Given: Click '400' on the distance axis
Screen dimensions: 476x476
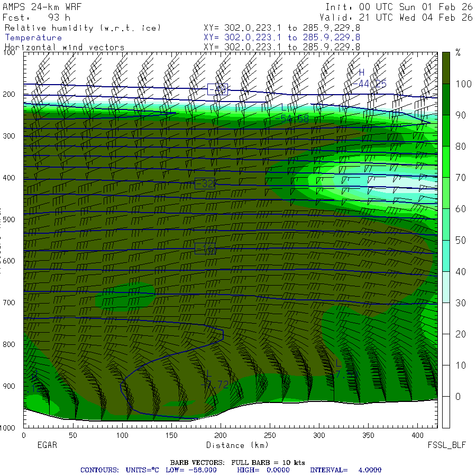Looking at the screenshot, I should click(417, 435).
